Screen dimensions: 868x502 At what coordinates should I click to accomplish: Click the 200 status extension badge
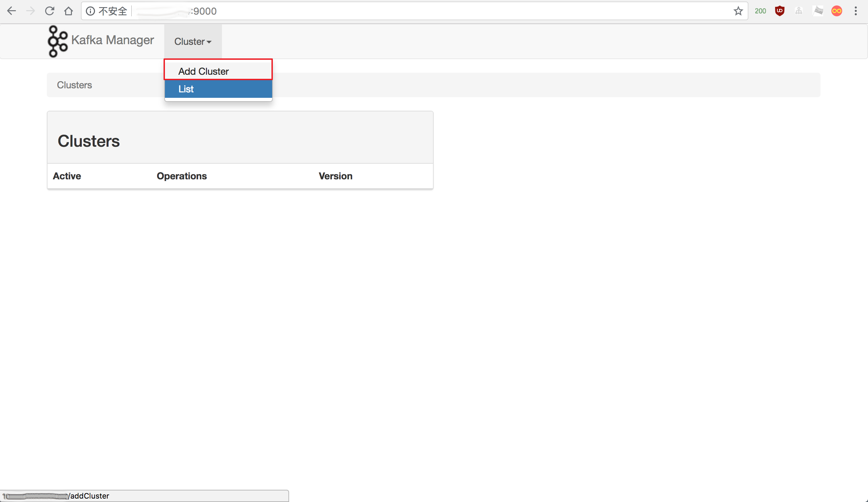click(760, 11)
